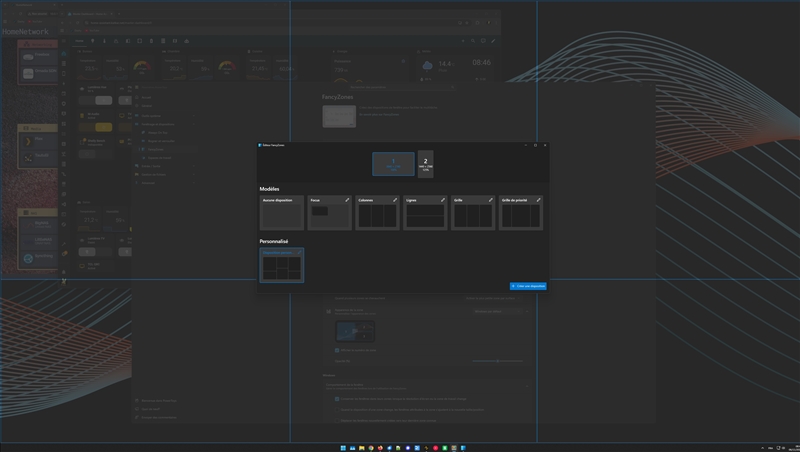
Task: Maximize the FancyZones editor window
Action: coord(535,145)
